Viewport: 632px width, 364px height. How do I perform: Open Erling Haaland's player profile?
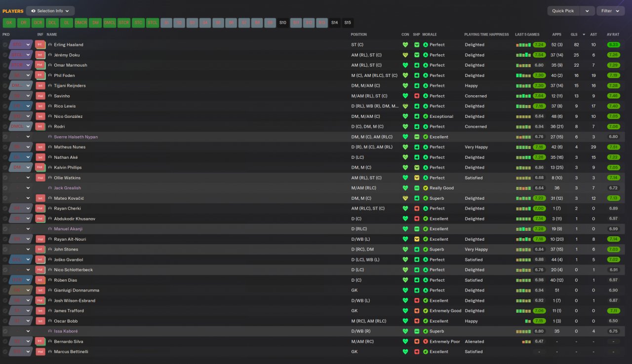pos(68,45)
